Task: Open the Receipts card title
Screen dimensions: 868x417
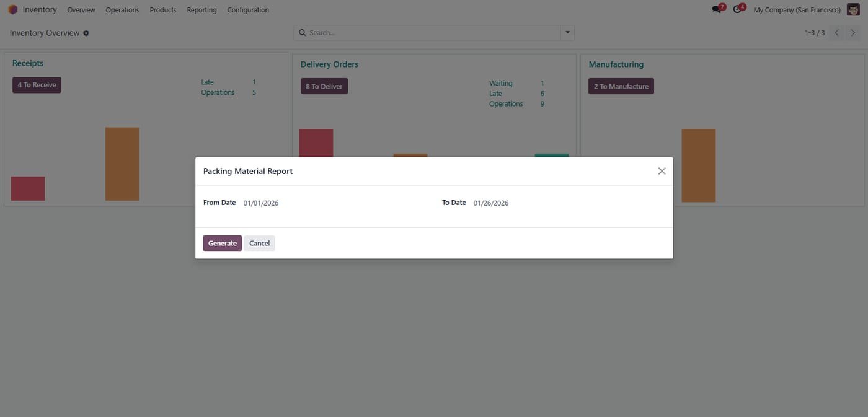Action: pos(28,63)
